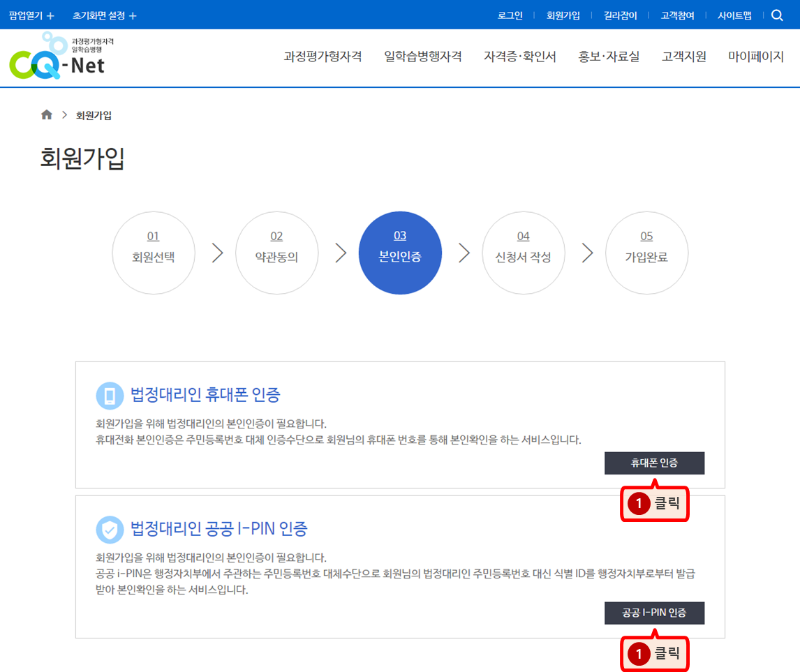
Task: Click the 휴대폰 인증 button
Action: (655, 463)
